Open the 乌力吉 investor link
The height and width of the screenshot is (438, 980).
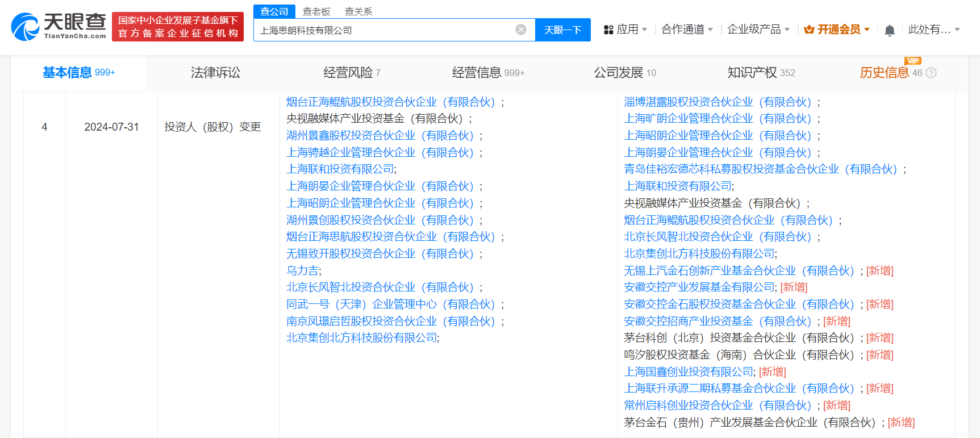303,271
